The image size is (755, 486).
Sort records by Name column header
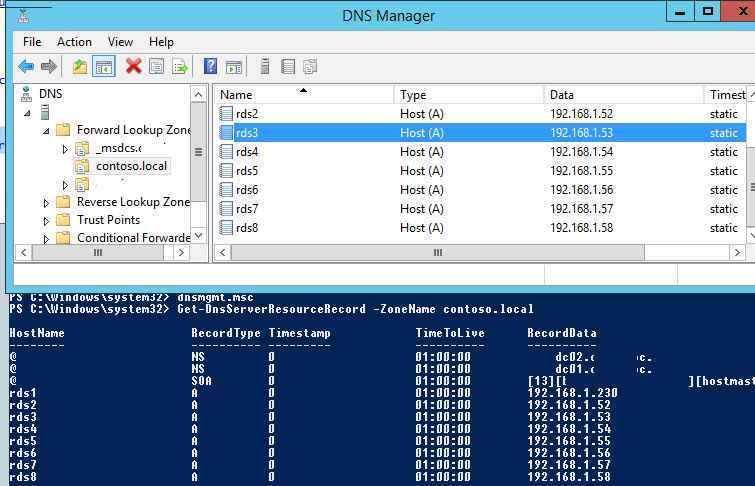(x=304, y=95)
